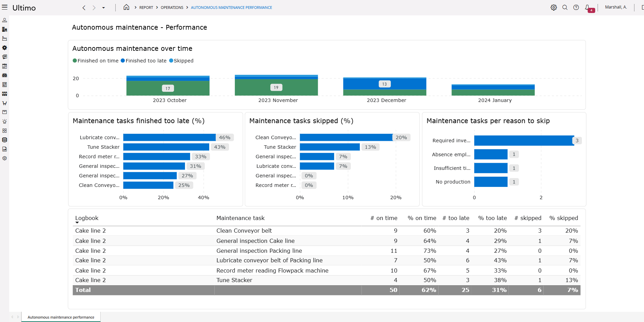Click the alarm light sidebar icon
Image resolution: width=644 pixels, height=322 pixels.
pos(4,121)
